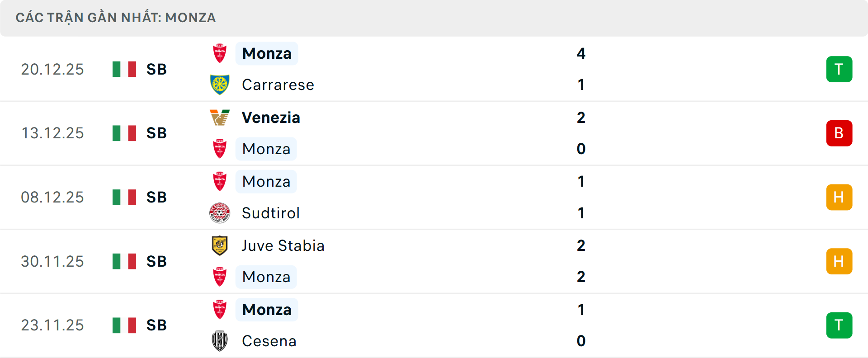The width and height of the screenshot is (868, 358).
Task: Click green T badge for Carrarese match
Action: (x=839, y=69)
